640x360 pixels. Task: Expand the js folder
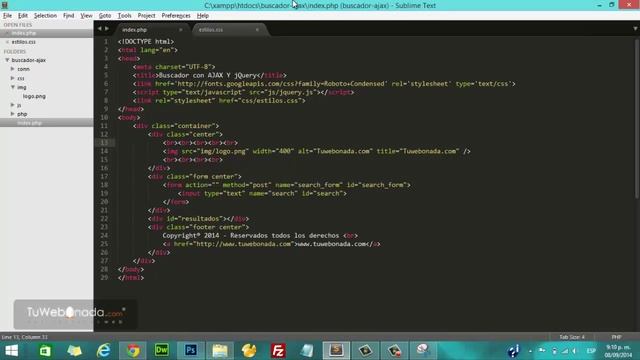coord(13,105)
